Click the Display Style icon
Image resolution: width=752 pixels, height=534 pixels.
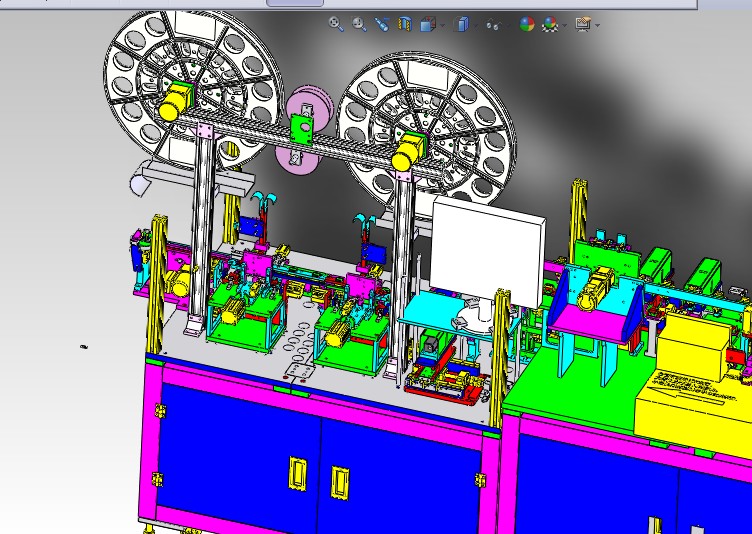pos(461,24)
